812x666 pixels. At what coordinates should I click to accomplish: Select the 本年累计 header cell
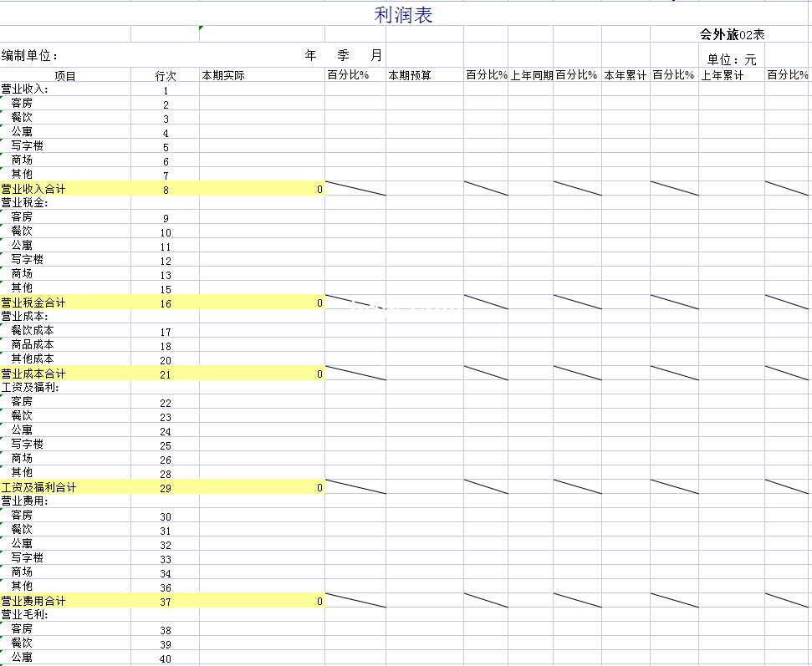tap(626, 76)
